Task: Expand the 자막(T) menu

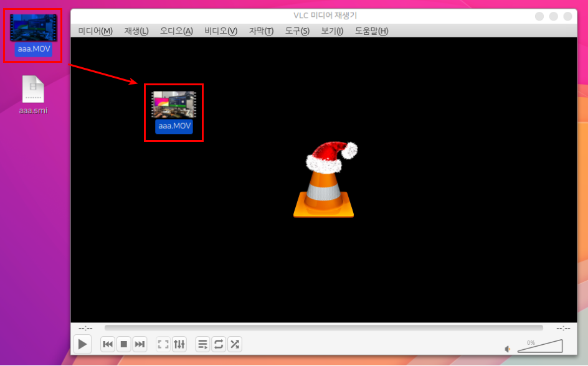Action: pos(261,31)
